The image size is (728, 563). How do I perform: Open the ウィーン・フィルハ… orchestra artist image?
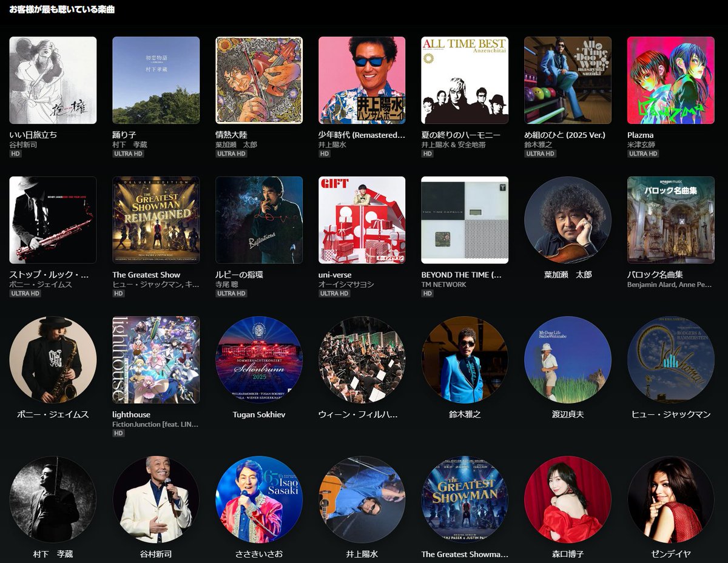(x=362, y=360)
